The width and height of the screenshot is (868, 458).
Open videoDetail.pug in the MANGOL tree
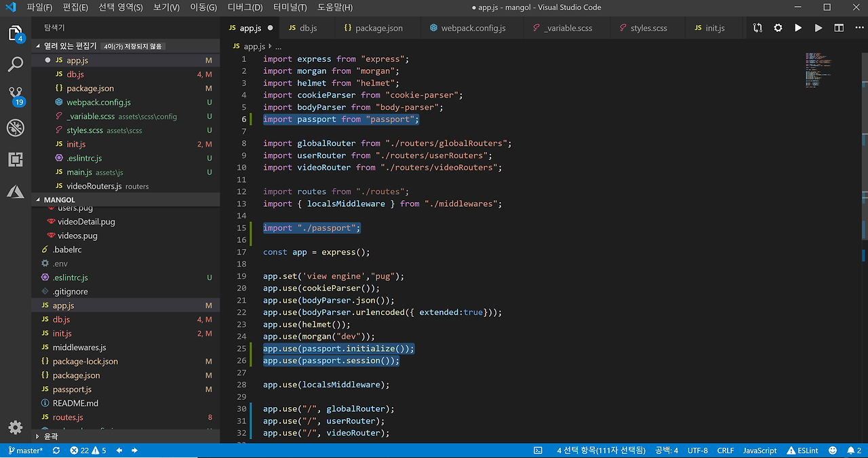[125, 222]
